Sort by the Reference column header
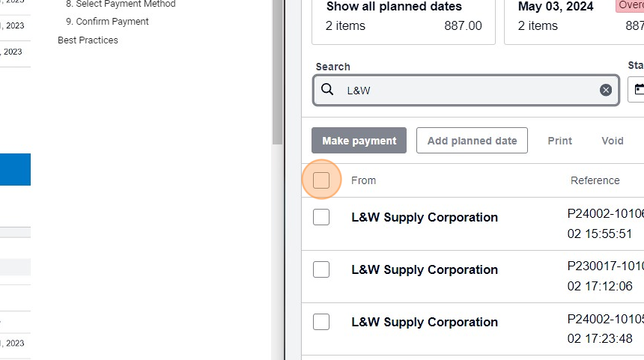This screenshot has width=644, height=360. [x=595, y=180]
